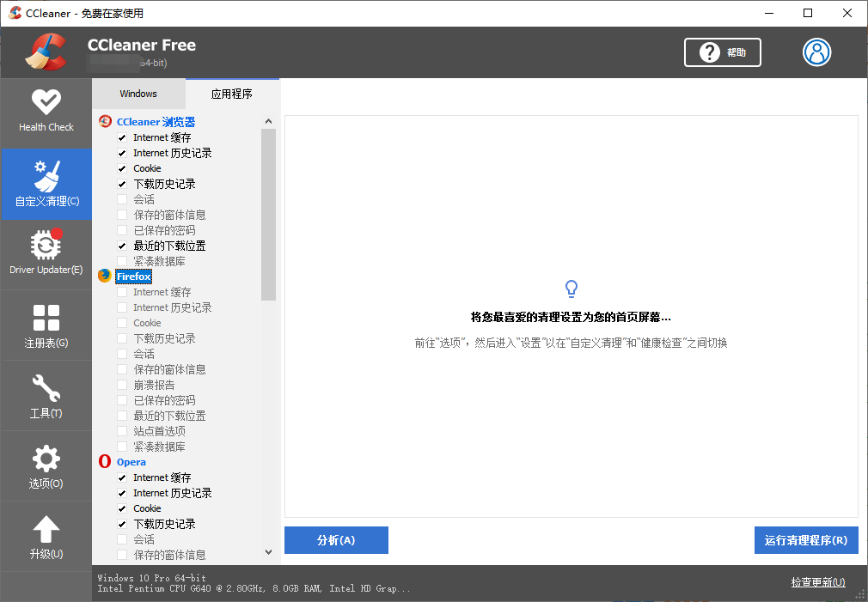Open the Health Check panel
This screenshot has height=602, width=868.
46,112
